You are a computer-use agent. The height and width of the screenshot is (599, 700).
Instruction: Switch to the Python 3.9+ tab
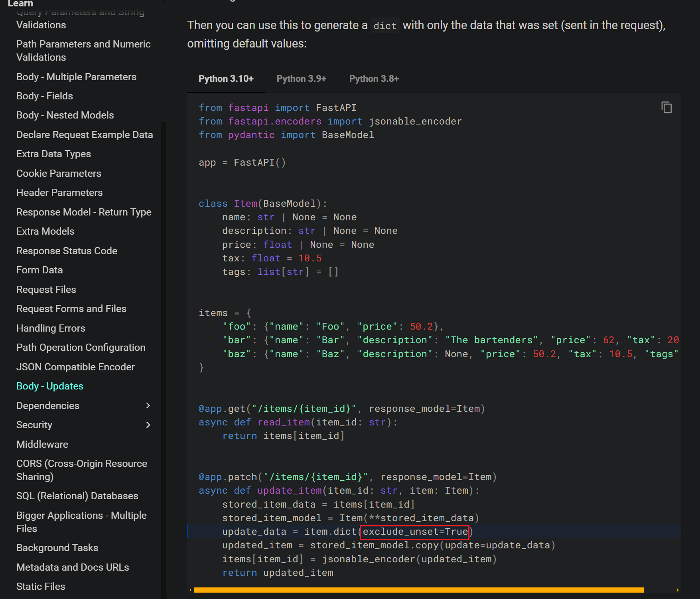(x=301, y=79)
